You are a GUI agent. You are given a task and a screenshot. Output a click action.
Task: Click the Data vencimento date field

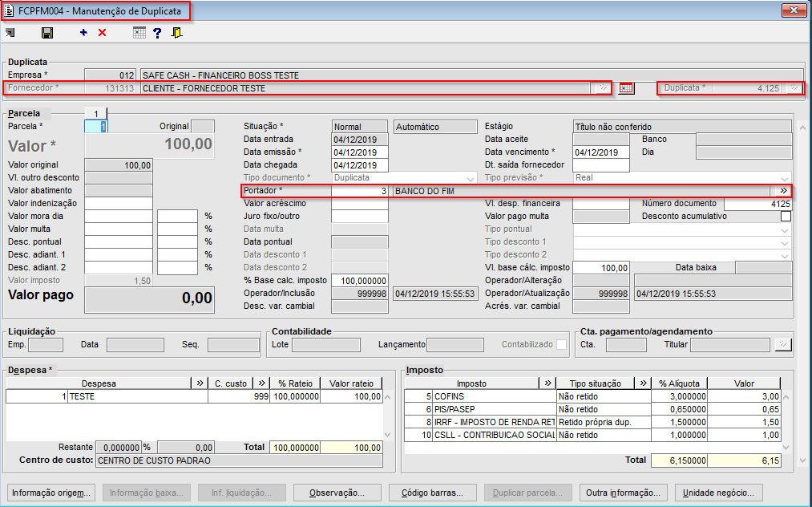point(600,152)
